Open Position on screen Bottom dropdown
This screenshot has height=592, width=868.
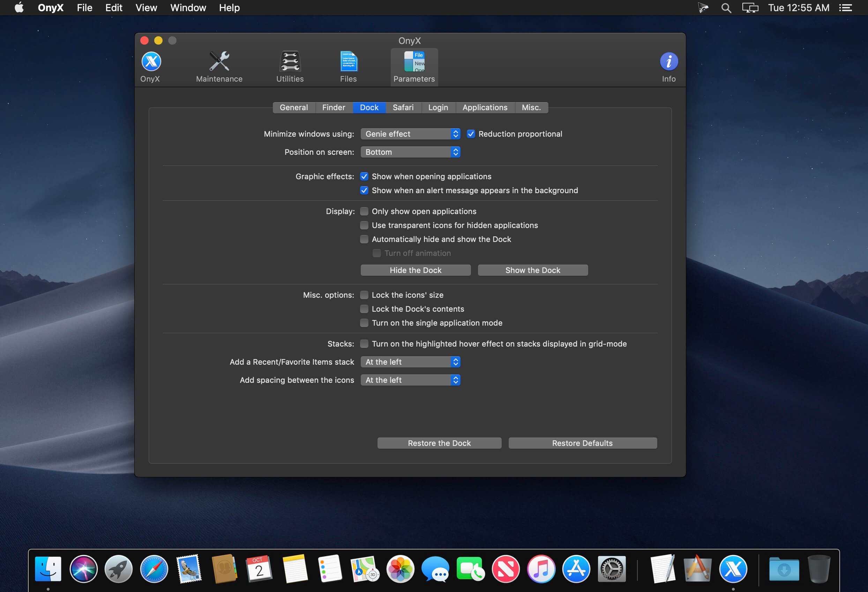pyautogui.click(x=410, y=152)
